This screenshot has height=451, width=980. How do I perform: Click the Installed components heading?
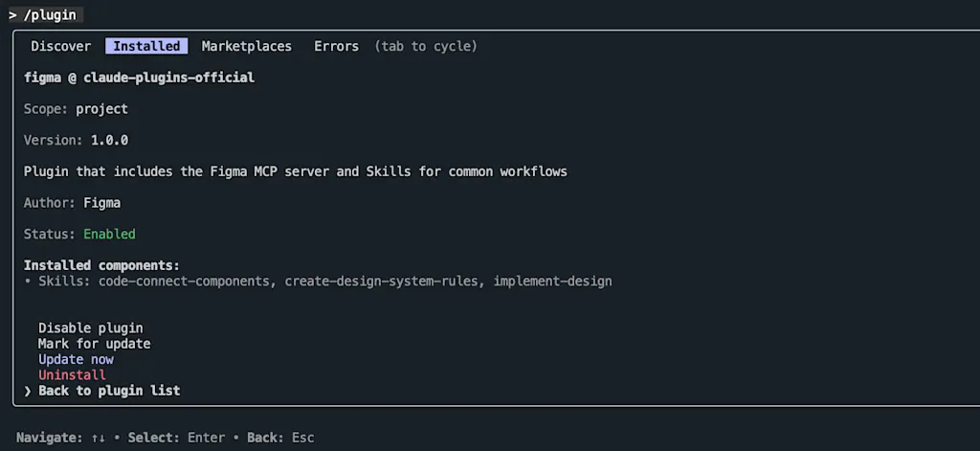click(x=101, y=265)
